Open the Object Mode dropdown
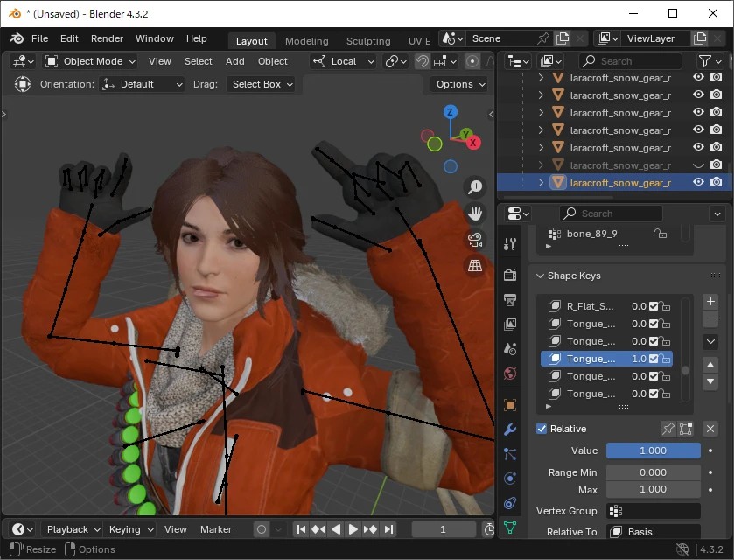This screenshot has height=560, width=734. point(90,61)
